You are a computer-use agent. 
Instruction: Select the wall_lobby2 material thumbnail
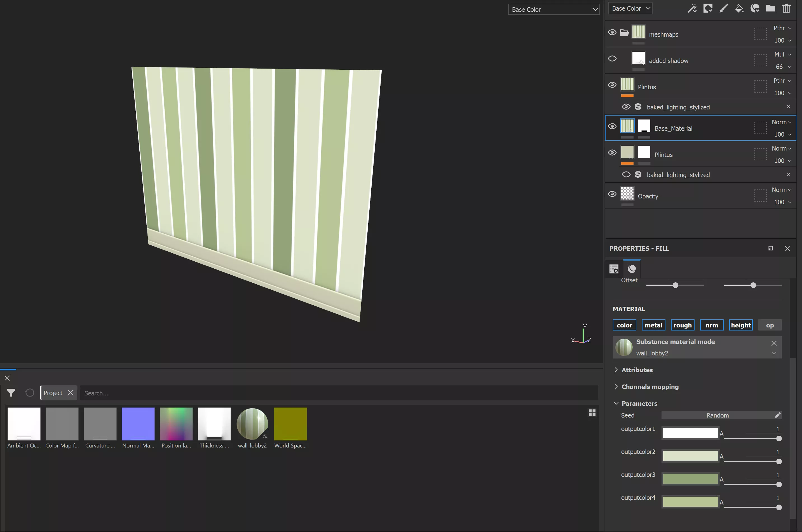[x=252, y=424]
